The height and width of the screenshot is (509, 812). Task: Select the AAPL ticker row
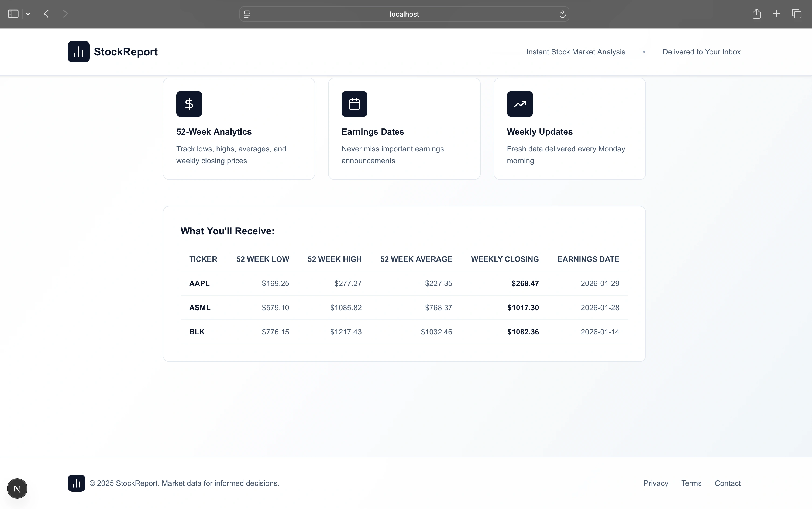tap(199, 283)
